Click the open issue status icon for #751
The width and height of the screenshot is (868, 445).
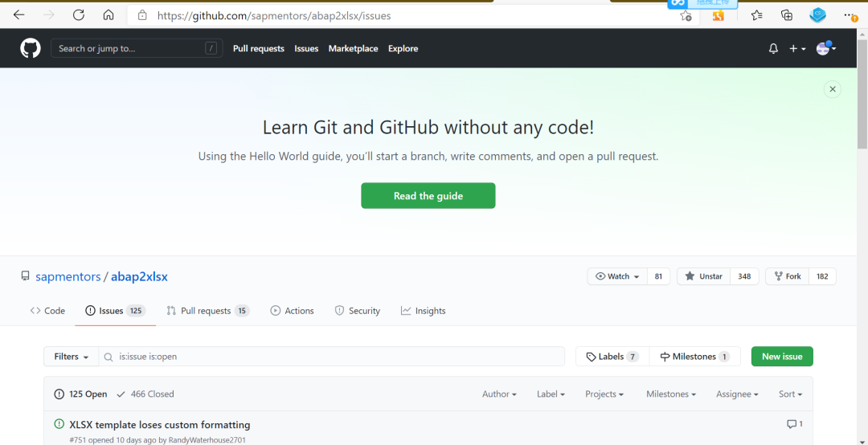point(59,425)
